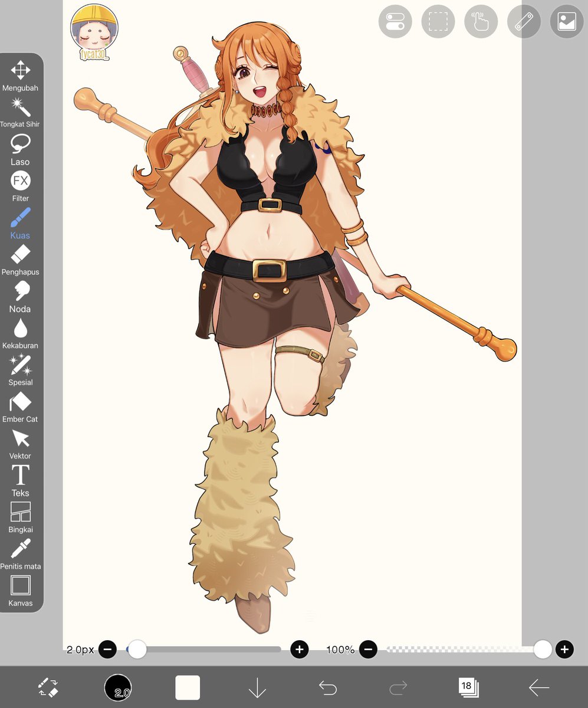Select the Ember Cat bucket tool
Screen dimensions: 588x708
pos(20,407)
